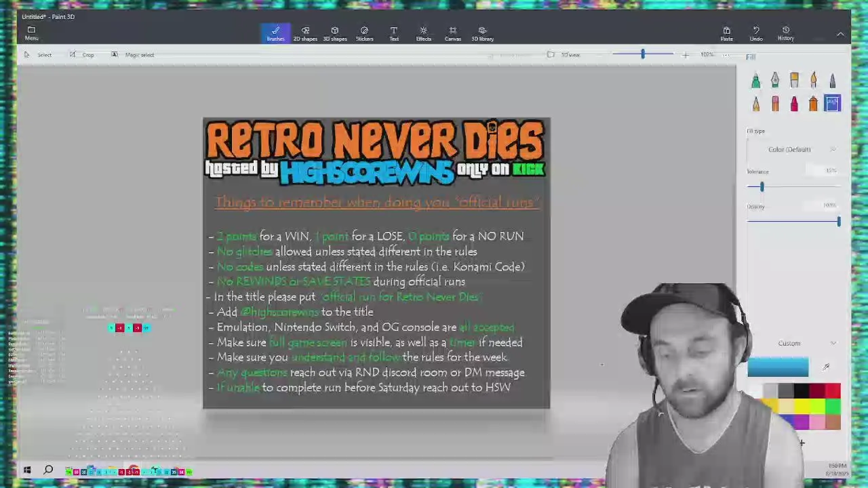Open the 3D library
The image size is (868, 488).
click(482, 33)
